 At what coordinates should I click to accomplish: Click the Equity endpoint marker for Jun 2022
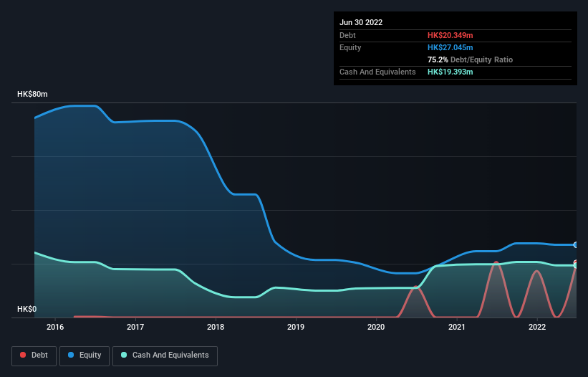pyautogui.click(x=576, y=244)
